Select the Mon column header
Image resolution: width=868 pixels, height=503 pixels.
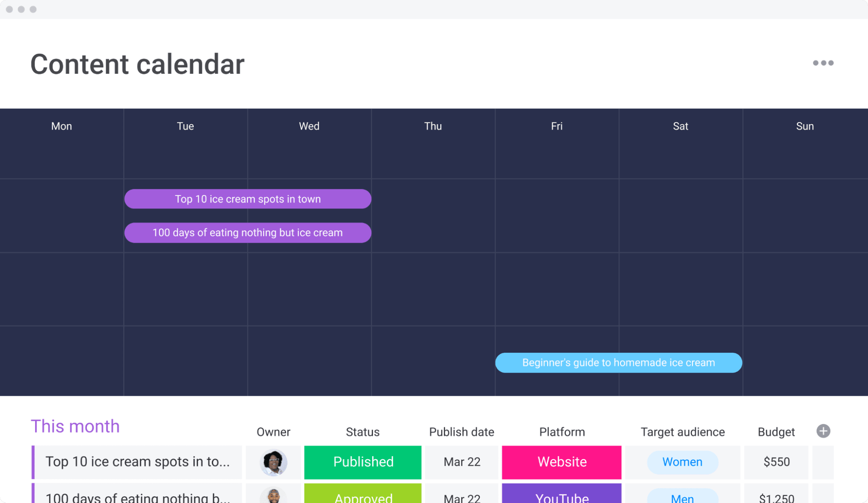tap(61, 126)
